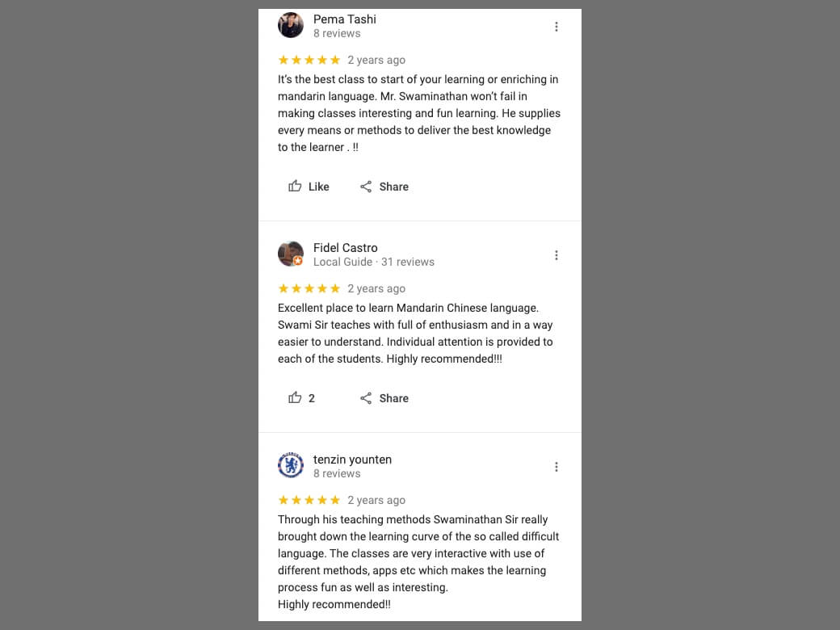
Task: Open Fidel Castro's profile picture
Action: [x=291, y=254]
